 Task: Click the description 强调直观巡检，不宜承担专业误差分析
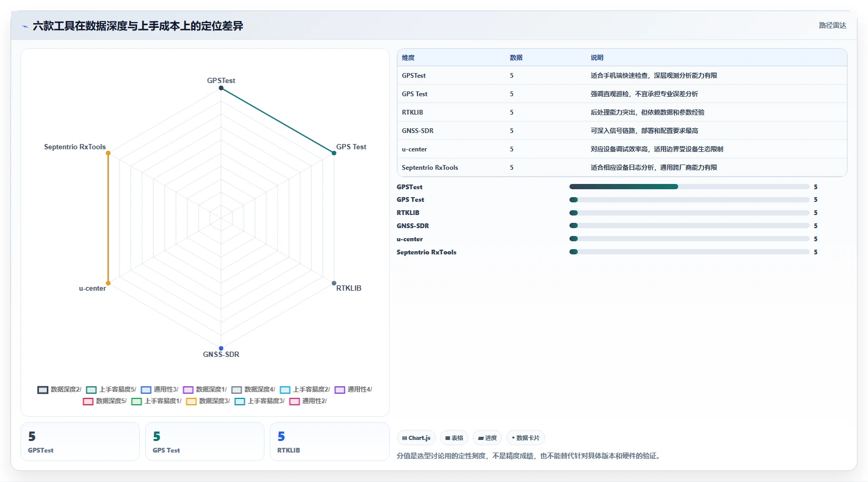pos(644,94)
